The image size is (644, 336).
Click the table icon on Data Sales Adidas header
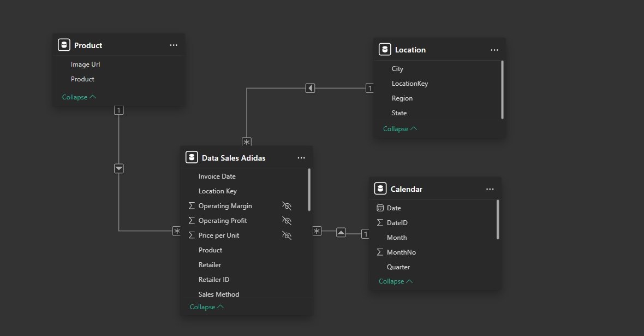click(x=192, y=157)
